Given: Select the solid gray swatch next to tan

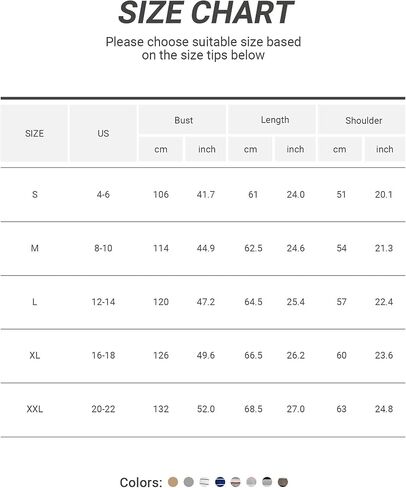Looking at the screenshot, I should (x=189, y=482).
